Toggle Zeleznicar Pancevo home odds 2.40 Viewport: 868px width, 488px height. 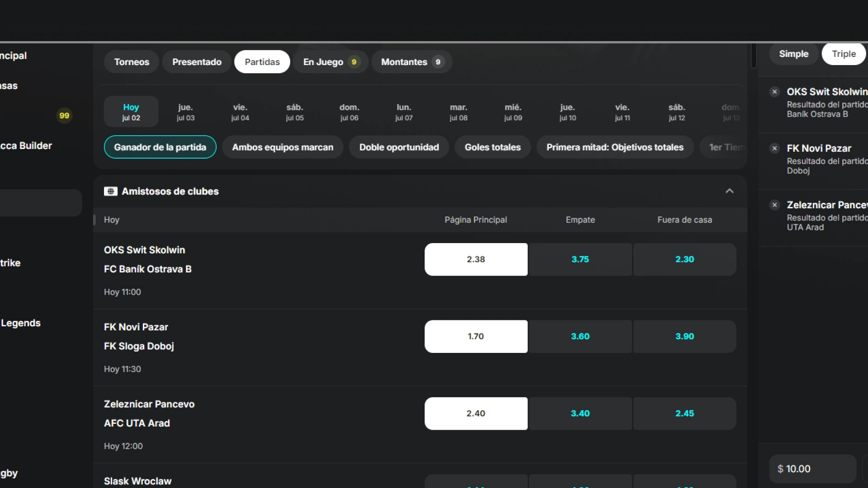pyautogui.click(x=476, y=413)
